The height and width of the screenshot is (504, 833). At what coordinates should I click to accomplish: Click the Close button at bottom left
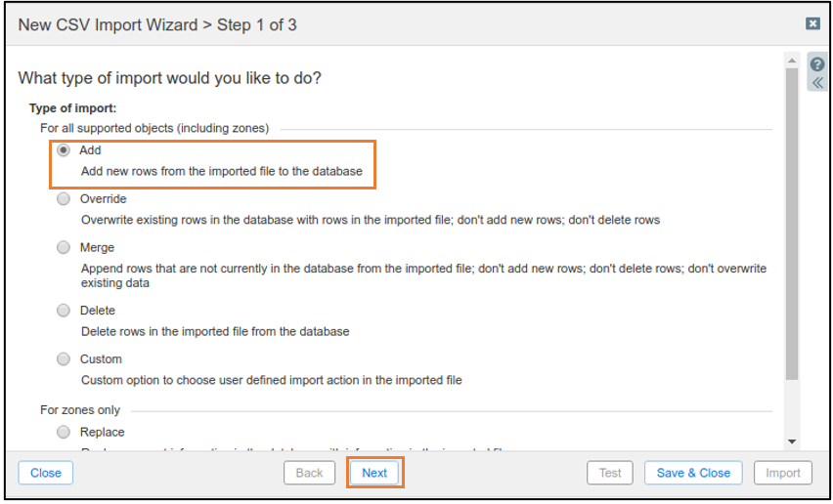pyautogui.click(x=46, y=473)
